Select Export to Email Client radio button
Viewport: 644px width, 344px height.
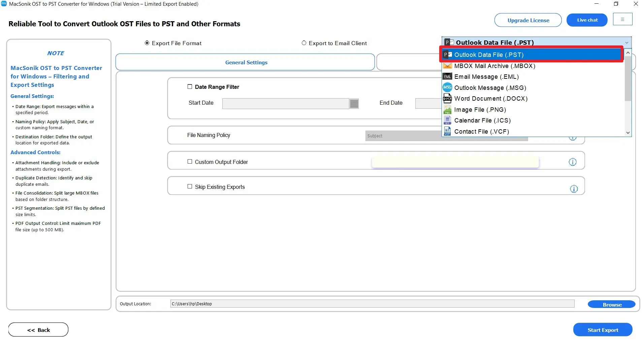coord(304,43)
